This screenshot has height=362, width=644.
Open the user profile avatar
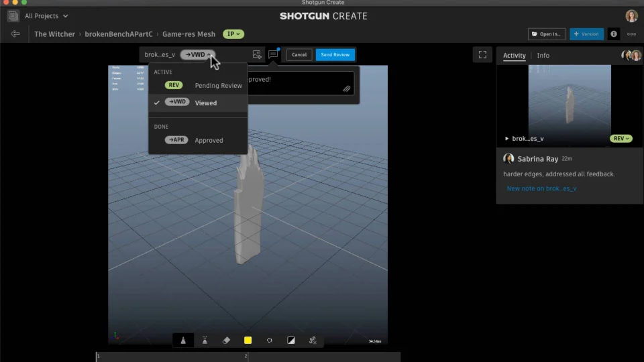631,16
